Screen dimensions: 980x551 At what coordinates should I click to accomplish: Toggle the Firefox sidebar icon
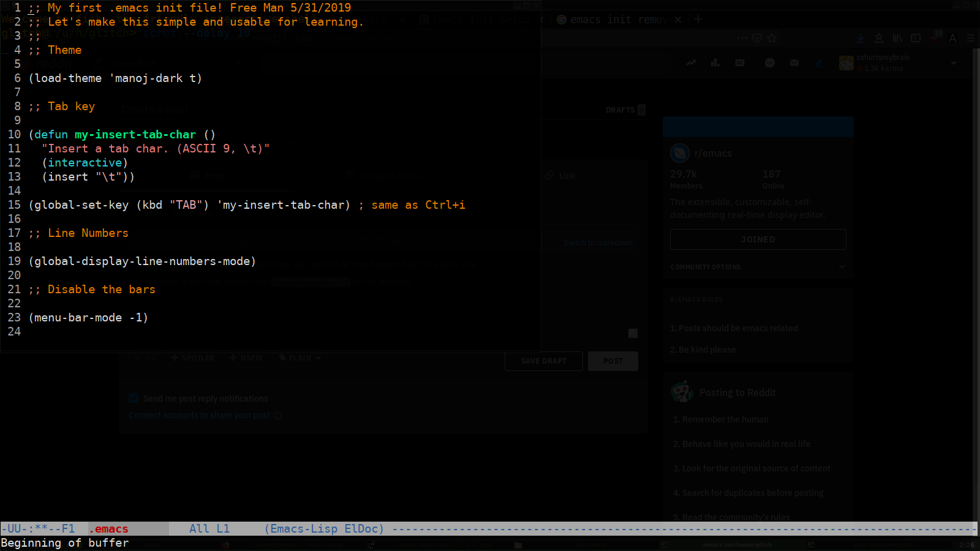point(916,38)
